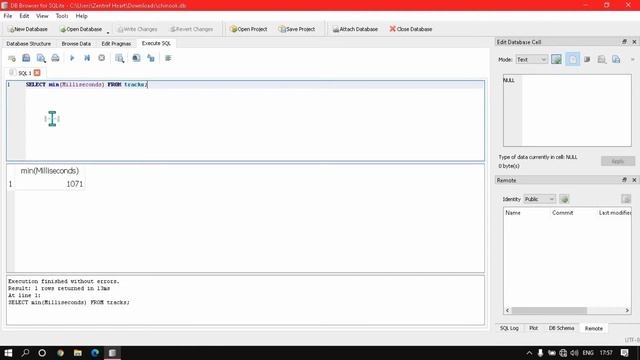Open the Edit menu
The image size is (640, 360).
[x=24, y=16]
